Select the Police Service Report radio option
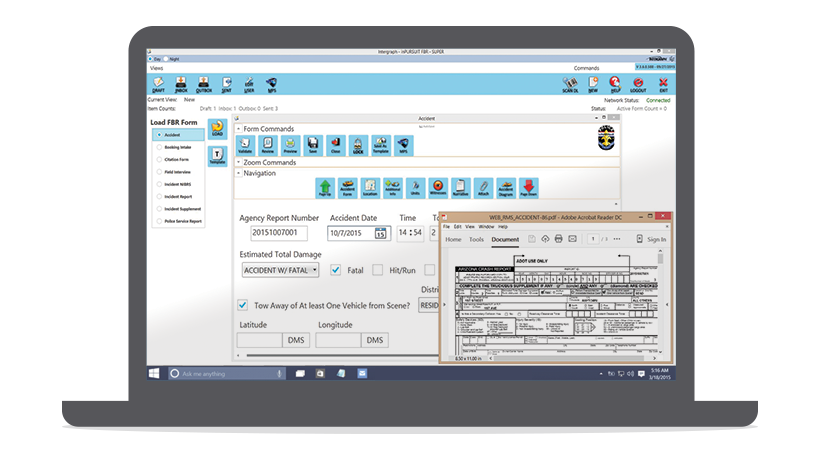Viewport: 820px width, 460px height. 160,221
